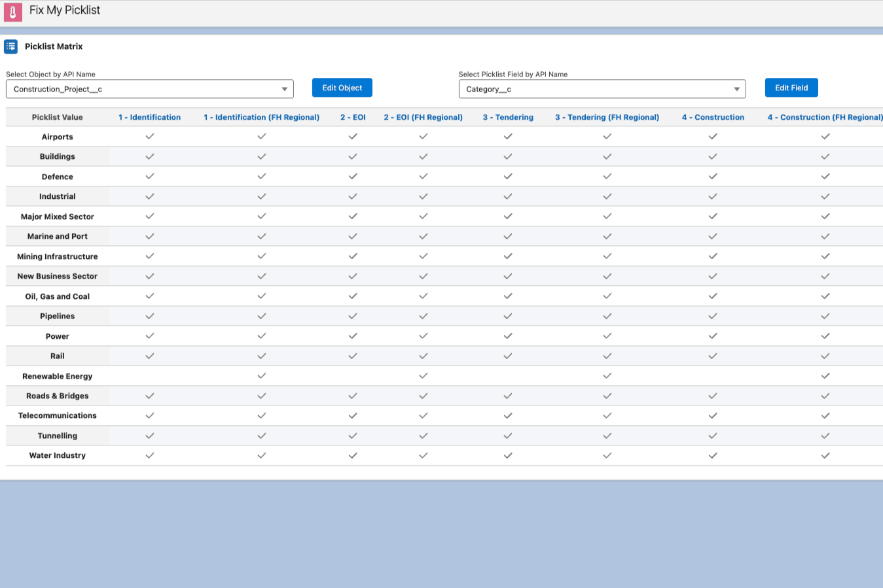Toggle Roads & Bridges under 2 - EOI
The height and width of the screenshot is (588, 883).
353,396
